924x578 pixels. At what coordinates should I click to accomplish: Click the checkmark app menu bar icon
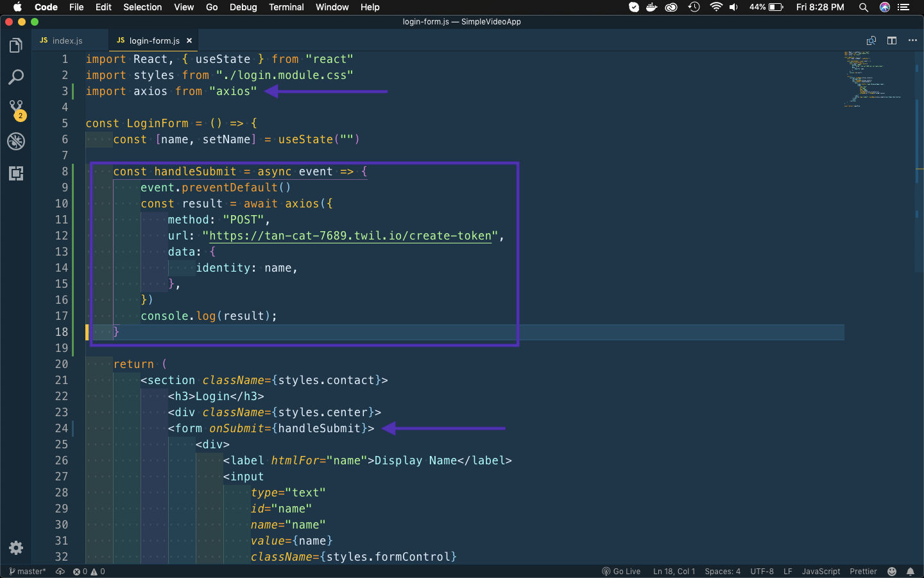pos(634,7)
